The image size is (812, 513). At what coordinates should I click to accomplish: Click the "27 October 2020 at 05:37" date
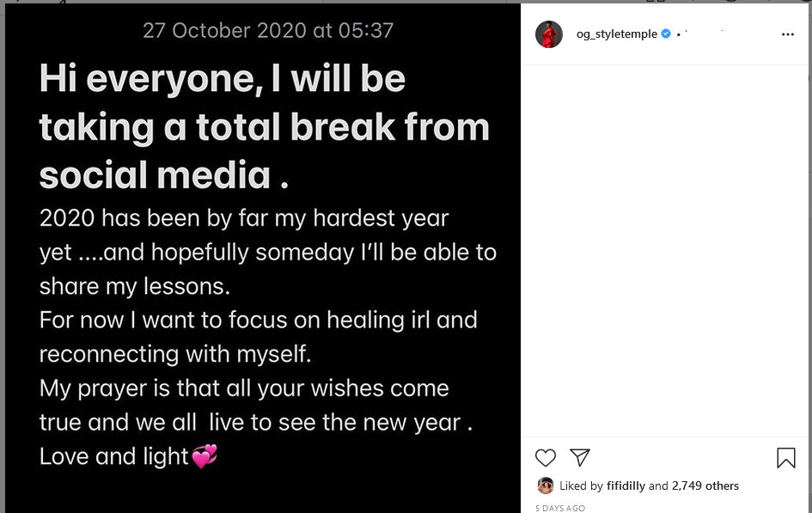[268, 31]
